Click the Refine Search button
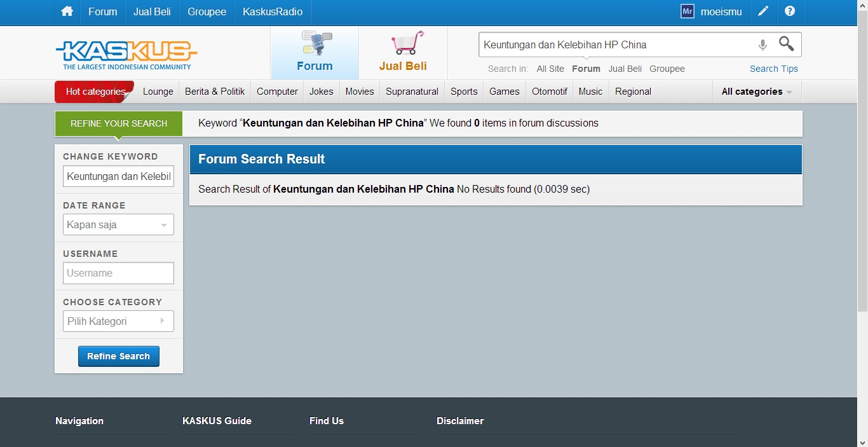The image size is (868, 447). [x=119, y=356]
